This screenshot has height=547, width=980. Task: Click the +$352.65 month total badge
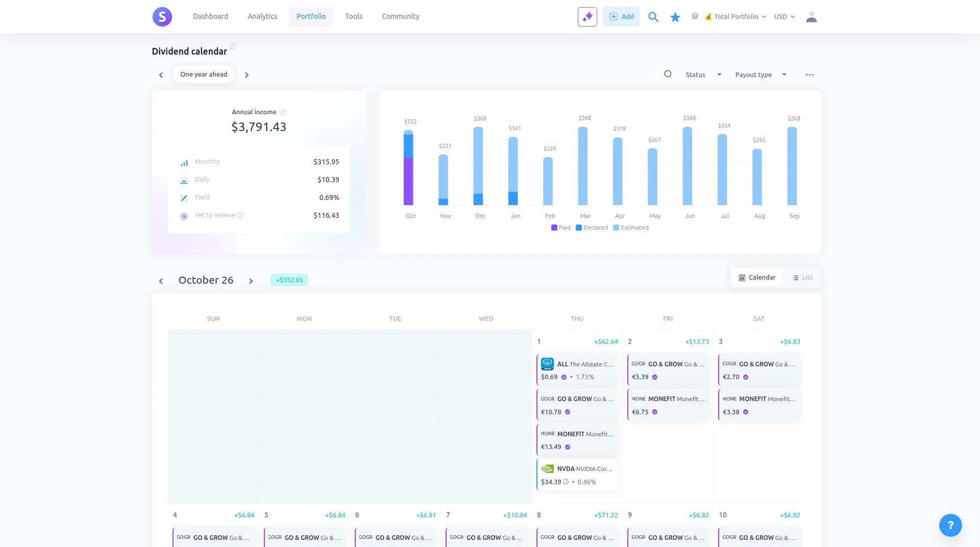[289, 280]
